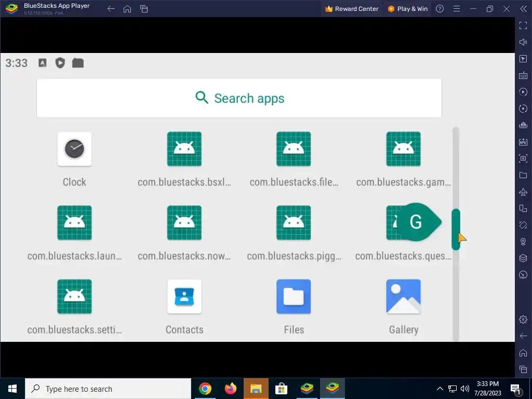Open set location pin icon in sidebar
The image size is (532, 399).
[x=523, y=242]
